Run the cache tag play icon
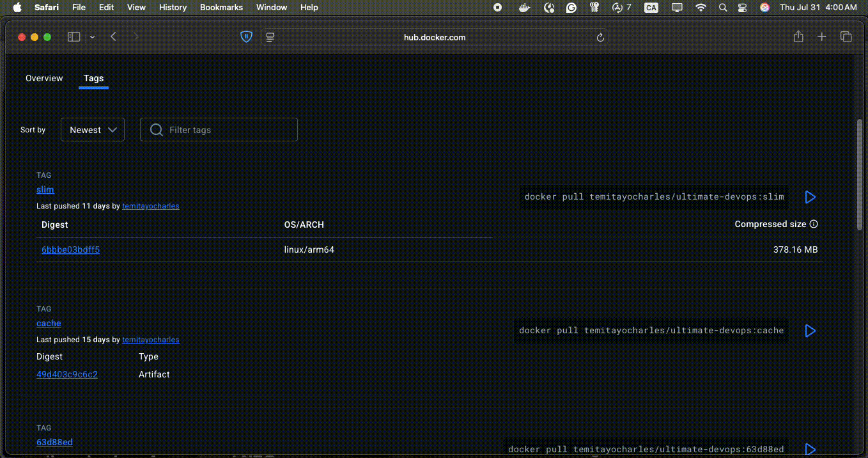 (x=810, y=331)
